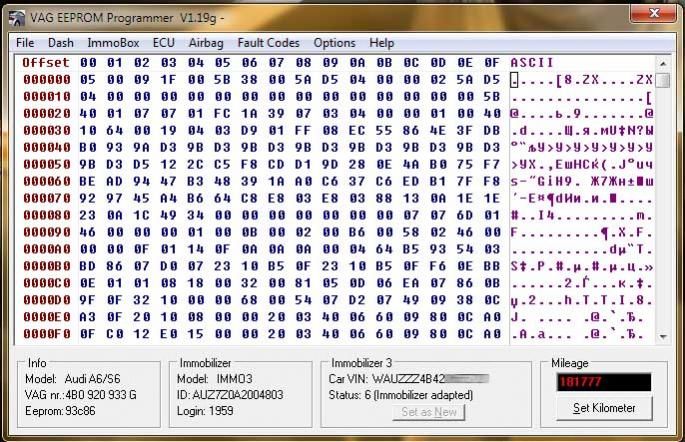Select offset row 0000F0
Screen dimensions: 685x442
pos(47,334)
